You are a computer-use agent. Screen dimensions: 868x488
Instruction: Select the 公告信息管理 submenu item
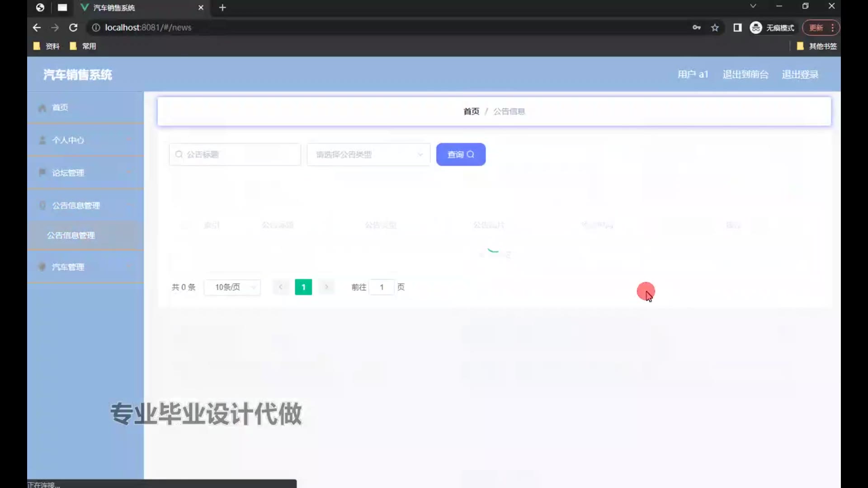(x=85, y=235)
